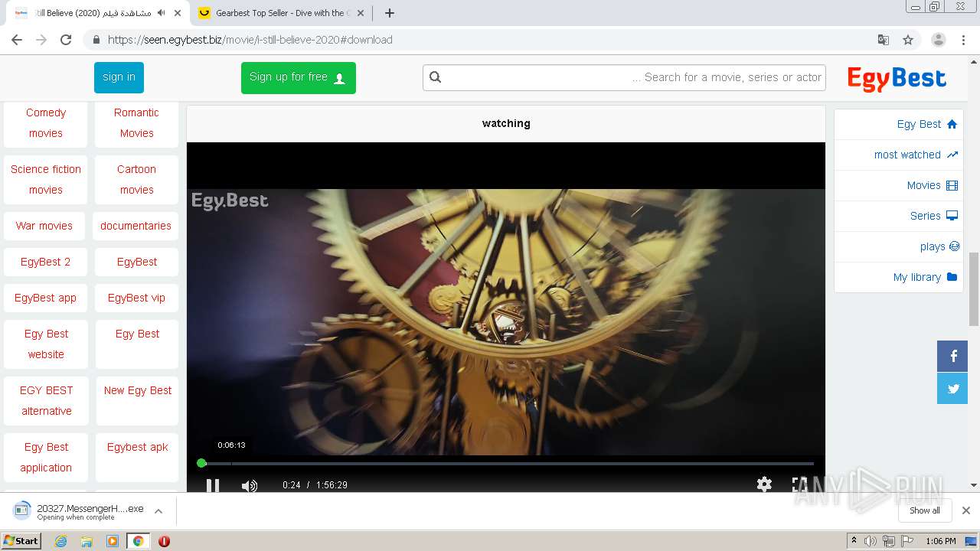Click the system tray network icon
The image size is (980, 551).
(889, 541)
